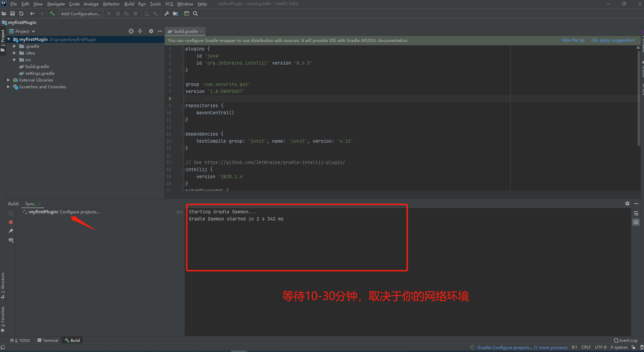Open the Favorites side tool window
Image resolution: width=644 pixels, height=352 pixels.
tap(3, 319)
